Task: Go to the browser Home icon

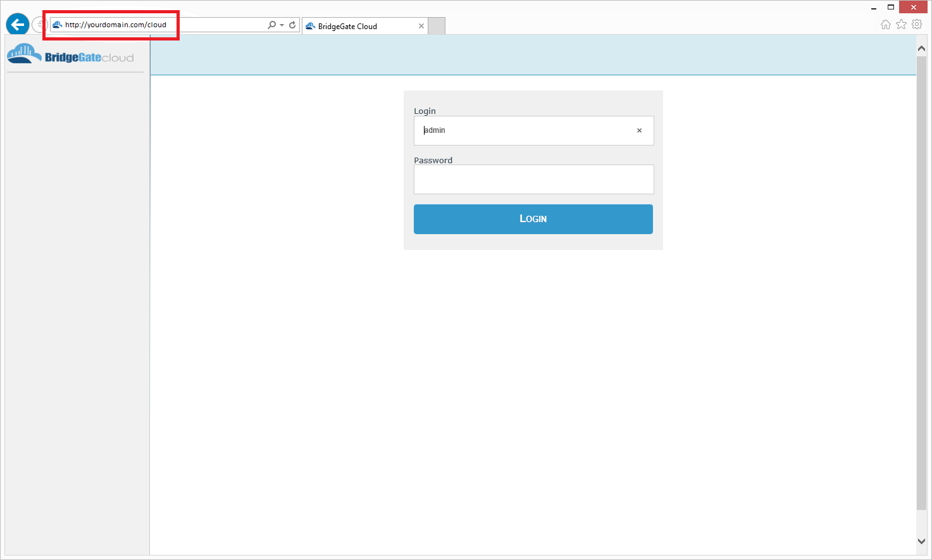Action: (x=886, y=24)
